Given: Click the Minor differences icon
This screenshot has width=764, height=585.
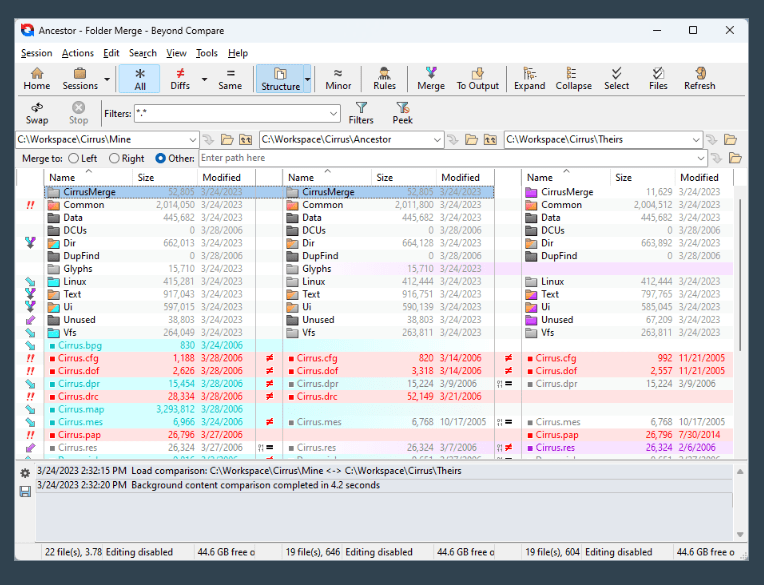Looking at the screenshot, I should (x=338, y=78).
